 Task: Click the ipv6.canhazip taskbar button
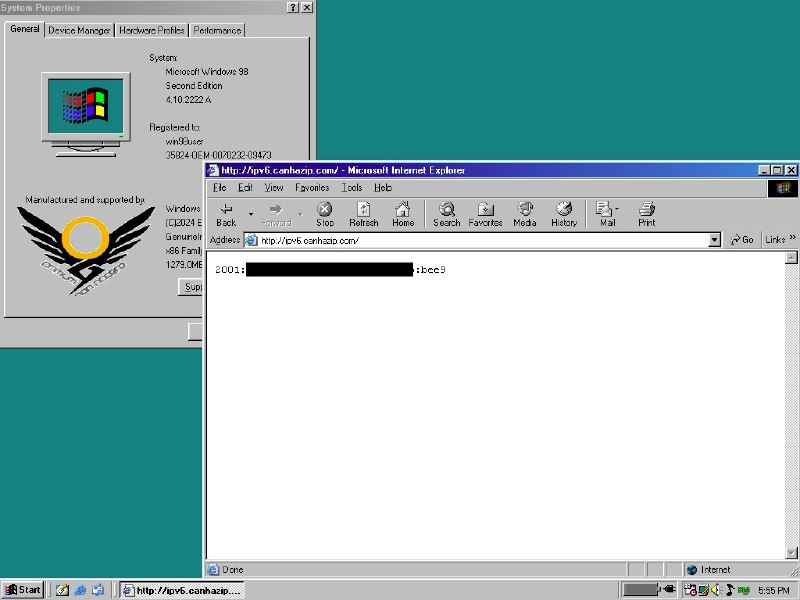[182, 590]
